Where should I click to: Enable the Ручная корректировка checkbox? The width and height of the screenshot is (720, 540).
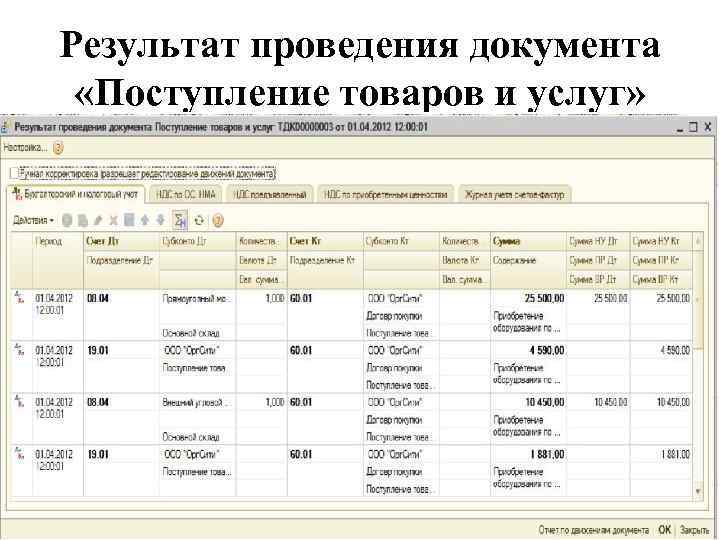coord(14,174)
